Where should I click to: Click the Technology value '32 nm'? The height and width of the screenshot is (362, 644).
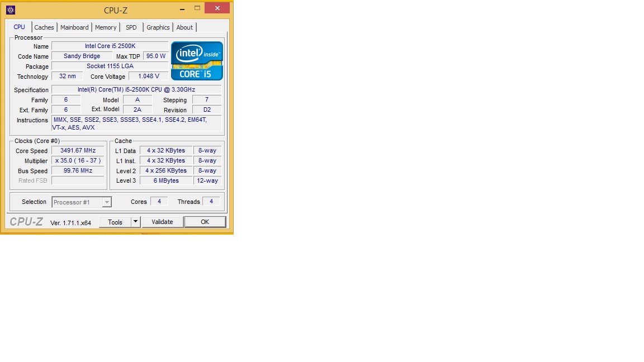point(67,76)
